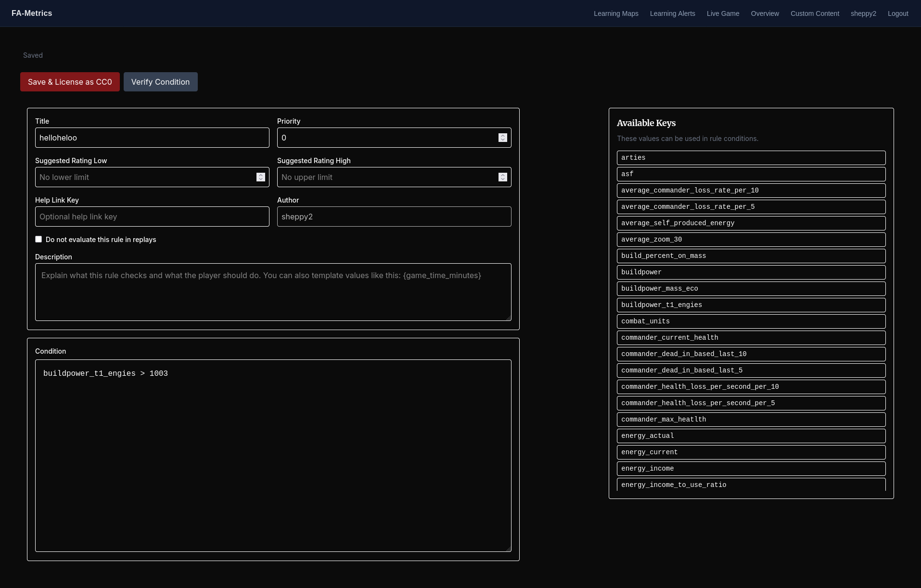The height and width of the screenshot is (588, 921).
Task: Choose the average_self_produced_energy key
Action: (x=751, y=223)
